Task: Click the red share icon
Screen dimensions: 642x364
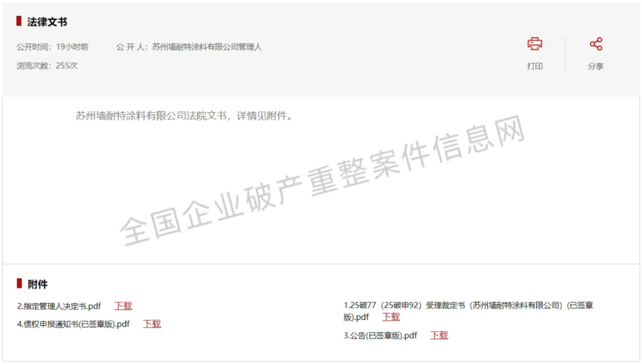Action: click(x=596, y=44)
